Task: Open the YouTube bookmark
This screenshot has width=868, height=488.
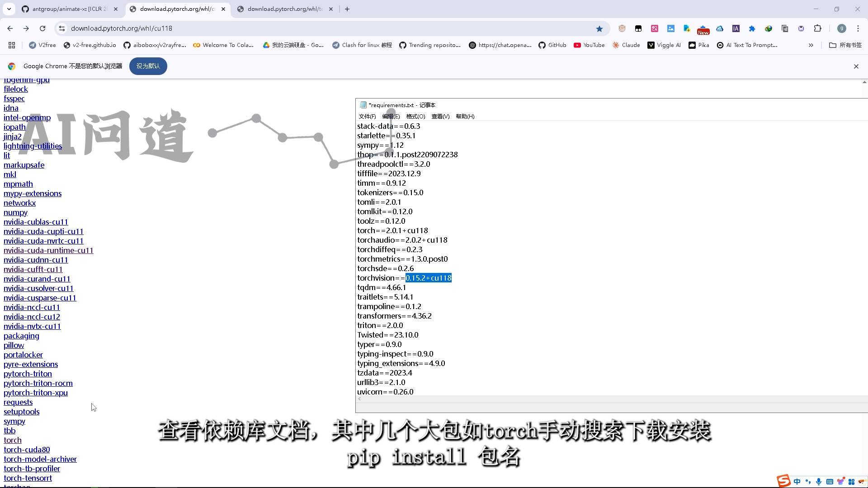Action: pos(589,45)
